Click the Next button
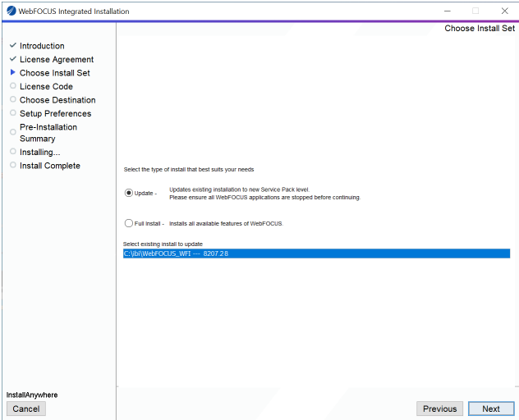 click(491, 409)
